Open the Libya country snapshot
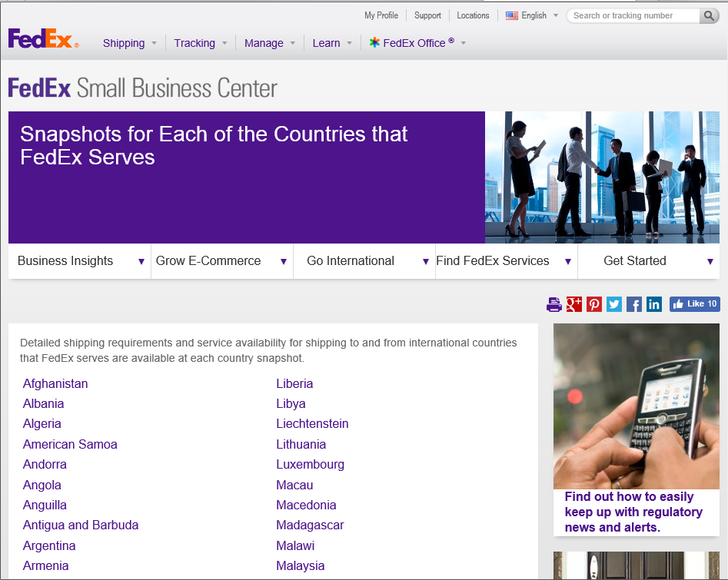Screen dimensions: 728x580 pos(291,403)
